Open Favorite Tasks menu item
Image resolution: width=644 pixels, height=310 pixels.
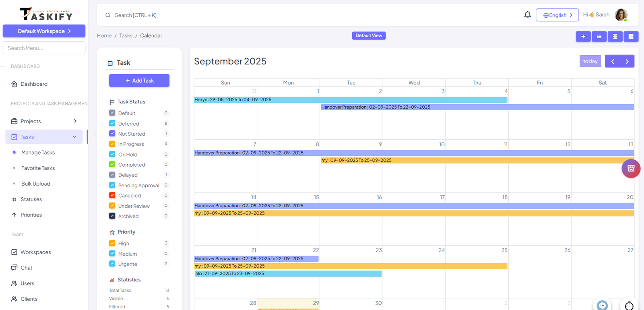(x=38, y=168)
